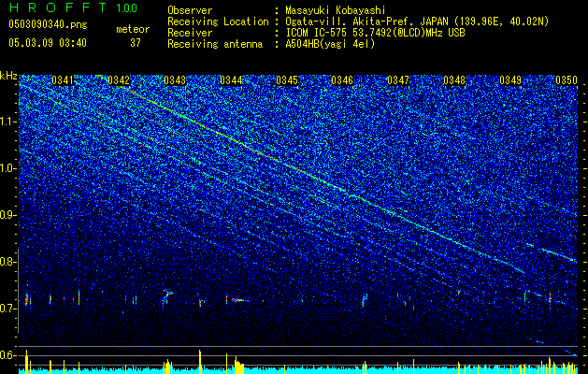Screen dimensions: 588x374
Task: Click the 0348 time marker
Action: coord(454,80)
